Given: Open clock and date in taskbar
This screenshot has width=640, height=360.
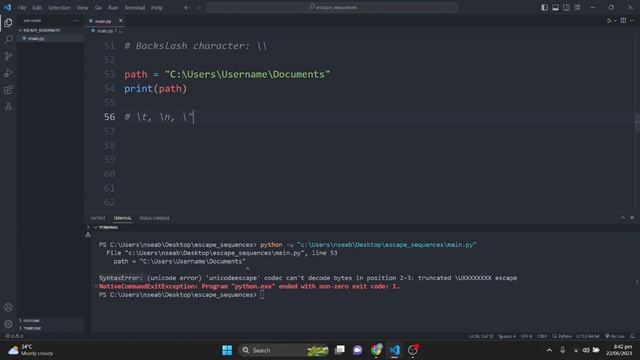Looking at the screenshot, I should [620, 350].
